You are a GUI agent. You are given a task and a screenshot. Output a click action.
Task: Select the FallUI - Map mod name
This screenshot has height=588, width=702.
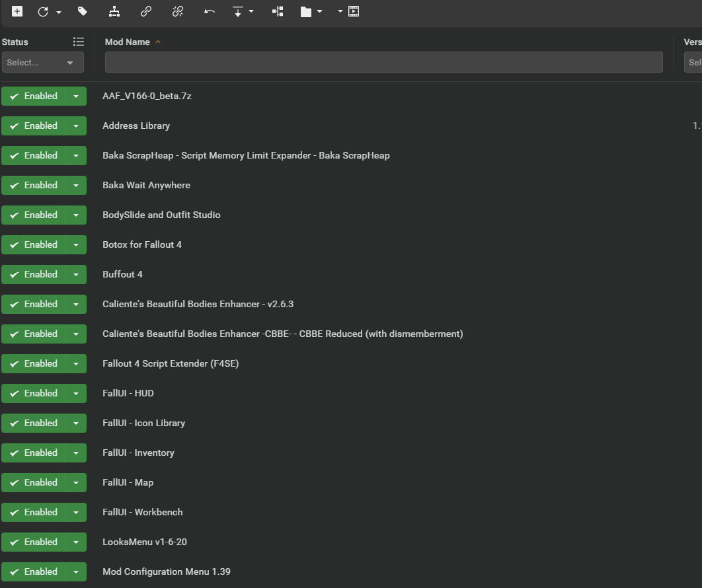pyautogui.click(x=128, y=482)
